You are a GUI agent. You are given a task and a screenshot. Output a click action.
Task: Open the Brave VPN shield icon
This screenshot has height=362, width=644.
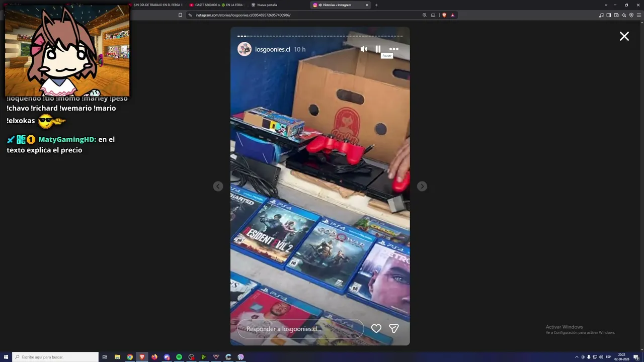click(631, 15)
